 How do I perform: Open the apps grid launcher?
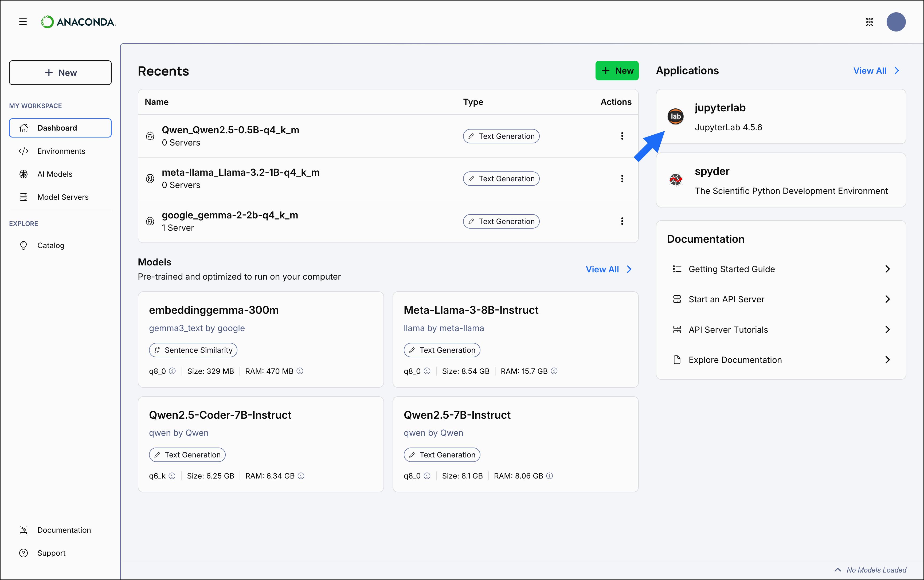point(870,22)
